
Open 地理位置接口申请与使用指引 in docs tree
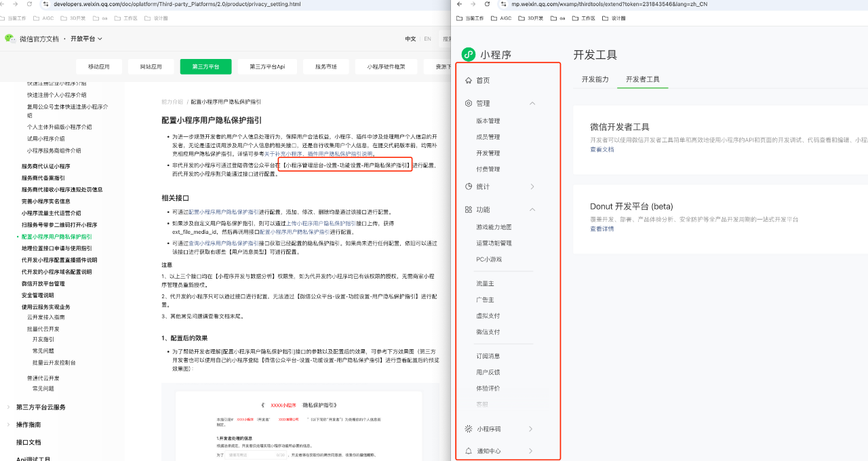point(56,248)
